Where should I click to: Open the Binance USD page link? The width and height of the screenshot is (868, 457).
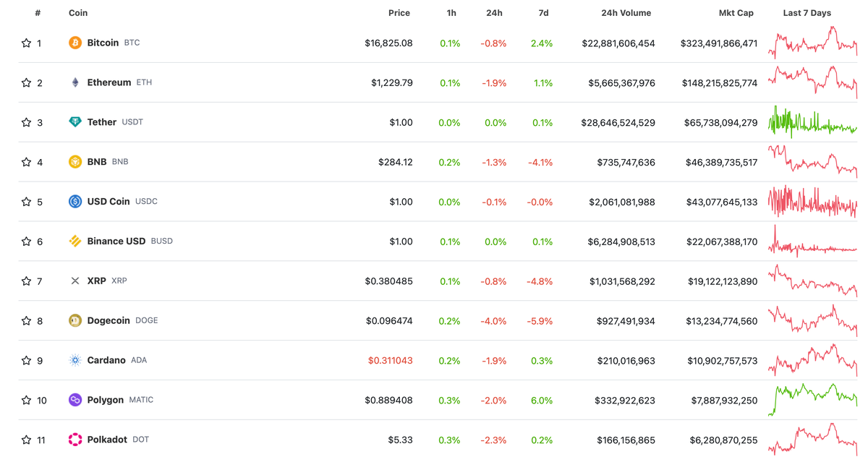116,241
